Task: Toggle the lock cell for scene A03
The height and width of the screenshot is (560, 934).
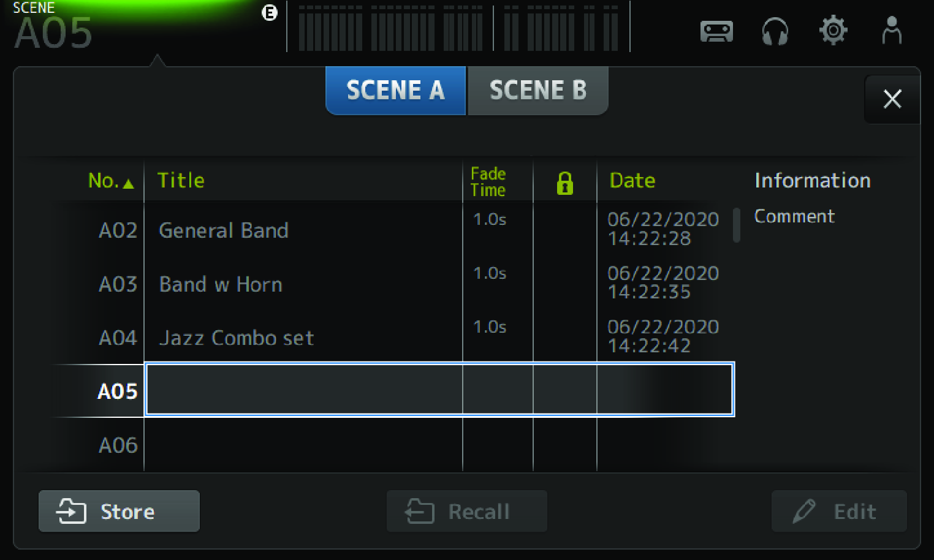Action: point(564,284)
